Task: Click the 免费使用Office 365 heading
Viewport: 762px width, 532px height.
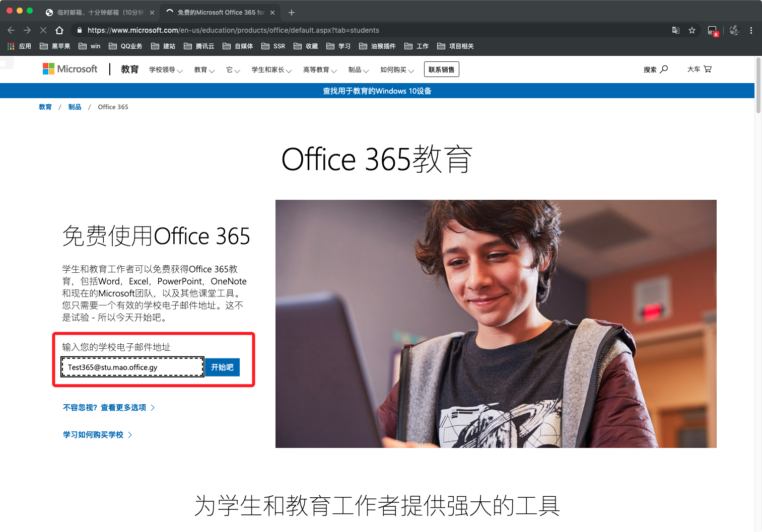Action: 156,236
